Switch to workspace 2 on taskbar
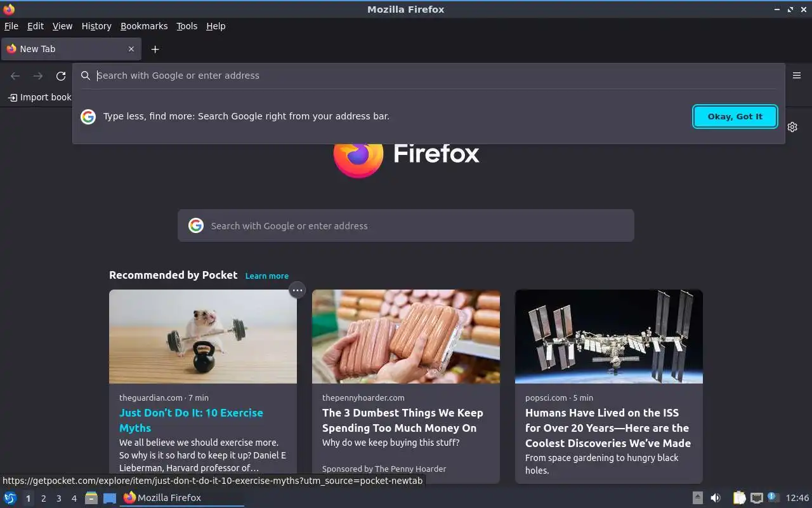 [x=43, y=498]
